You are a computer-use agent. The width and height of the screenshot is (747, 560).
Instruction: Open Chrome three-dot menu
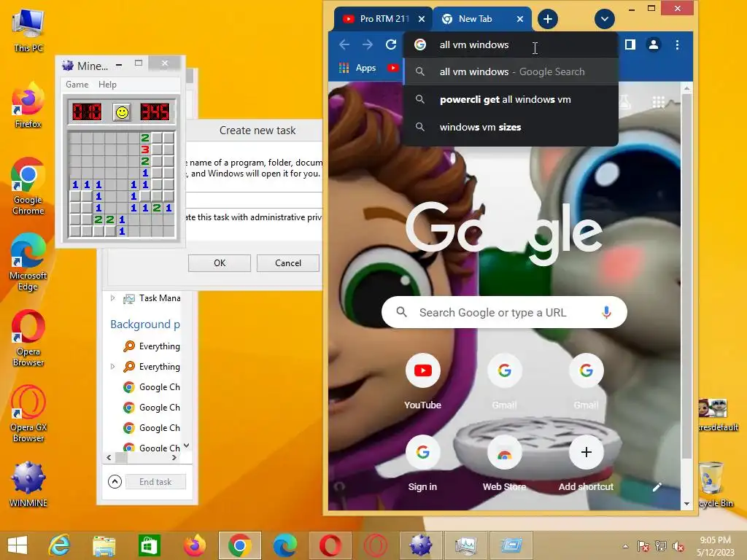click(677, 44)
